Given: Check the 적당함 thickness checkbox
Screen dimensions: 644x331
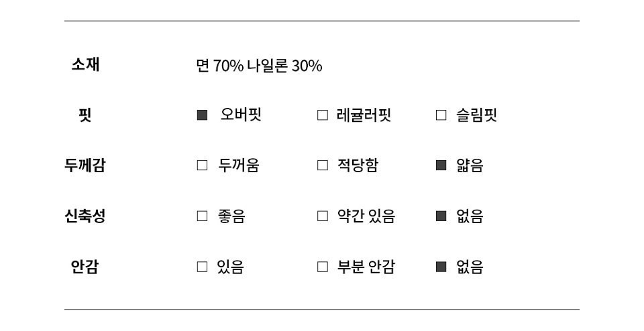Looking at the screenshot, I should (322, 165).
